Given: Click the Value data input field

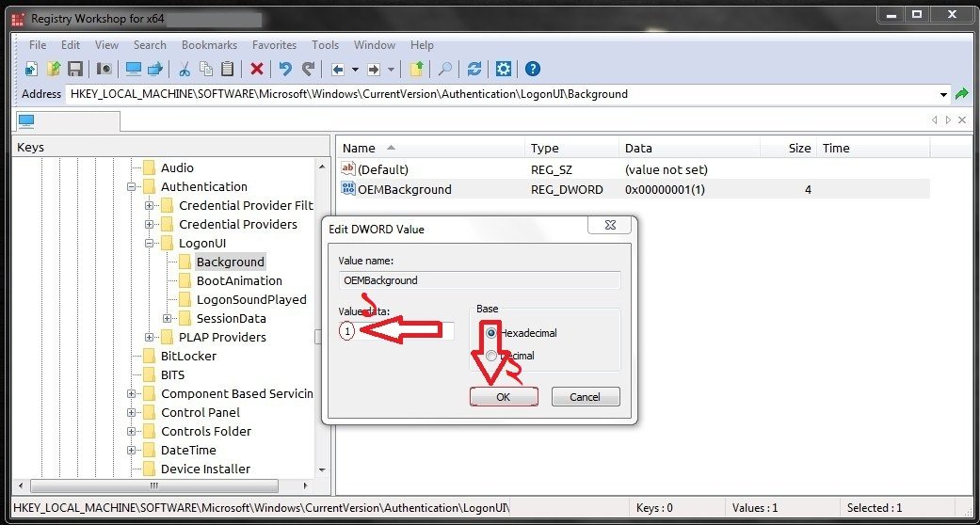Looking at the screenshot, I should point(396,331).
